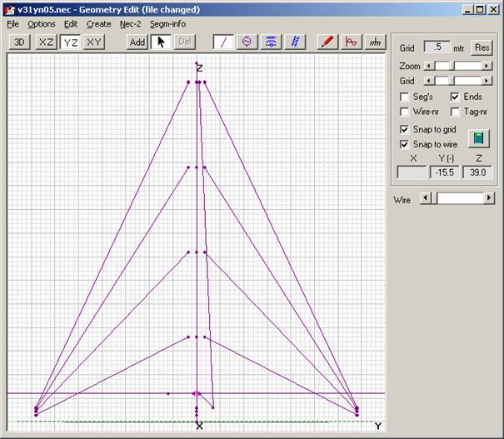Image resolution: width=504 pixels, height=439 pixels.
Task: Enable the Seg's checkbox
Action: click(x=404, y=97)
